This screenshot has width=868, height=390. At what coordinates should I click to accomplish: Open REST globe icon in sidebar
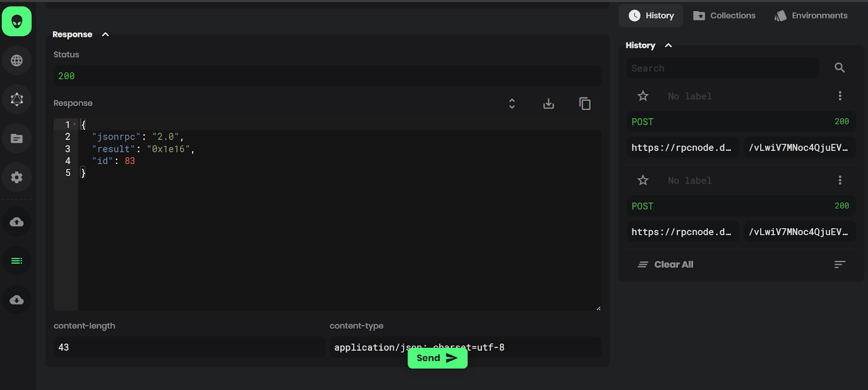(17, 60)
